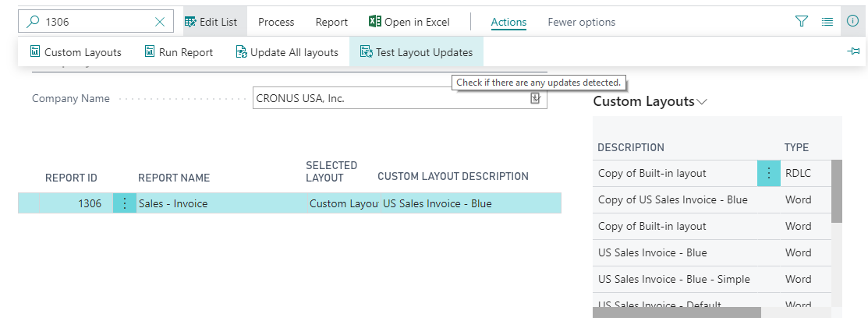
Task: Pin the action bar
Action: click(x=853, y=51)
